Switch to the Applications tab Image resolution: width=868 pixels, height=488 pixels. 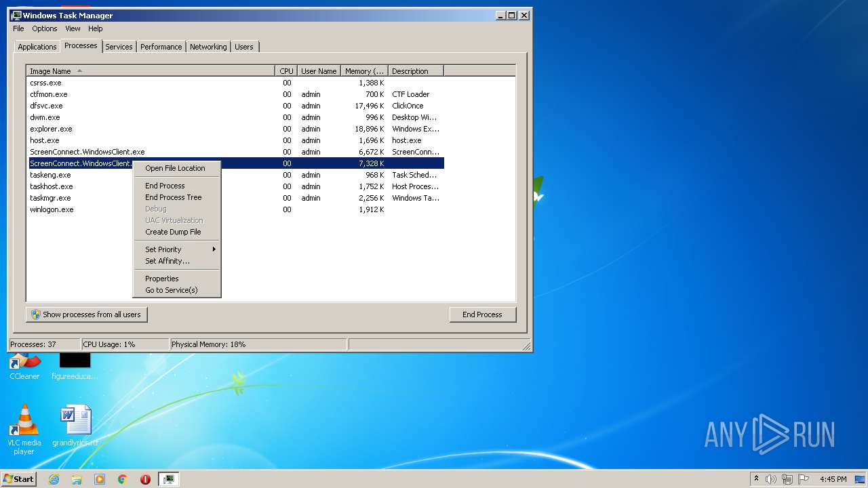[37, 47]
